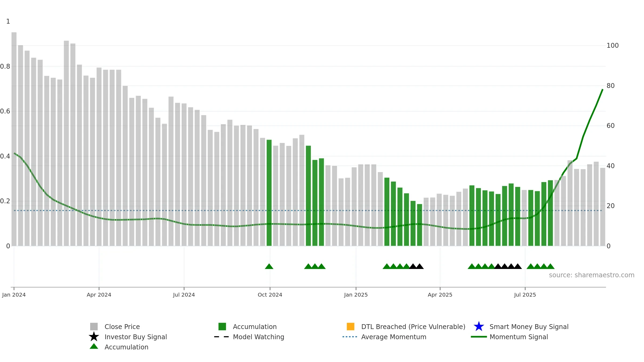Image resolution: width=644 pixels, height=362 pixels.
Task: Click the black Investor Buy Signal star
Action: tap(94, 337)
